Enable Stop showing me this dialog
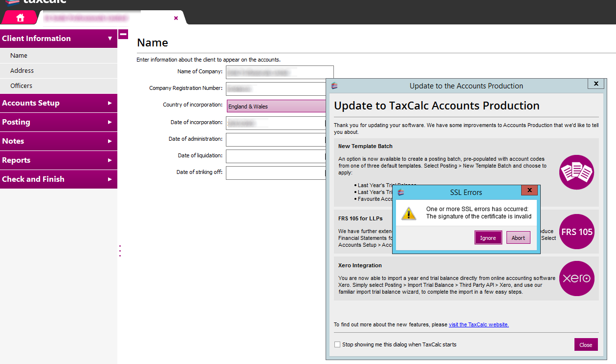The width and height of the screenshot is (616, 364). tap(337, 344)
